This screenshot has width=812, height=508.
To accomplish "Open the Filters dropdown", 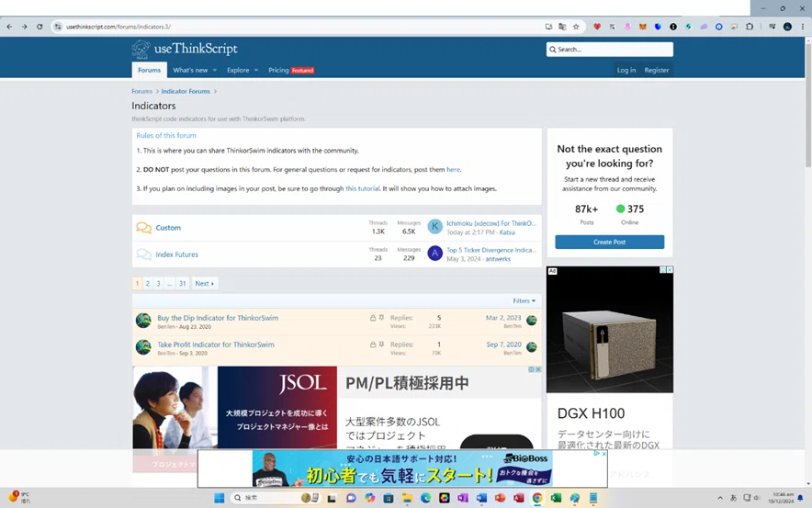I will click(524, 301).
